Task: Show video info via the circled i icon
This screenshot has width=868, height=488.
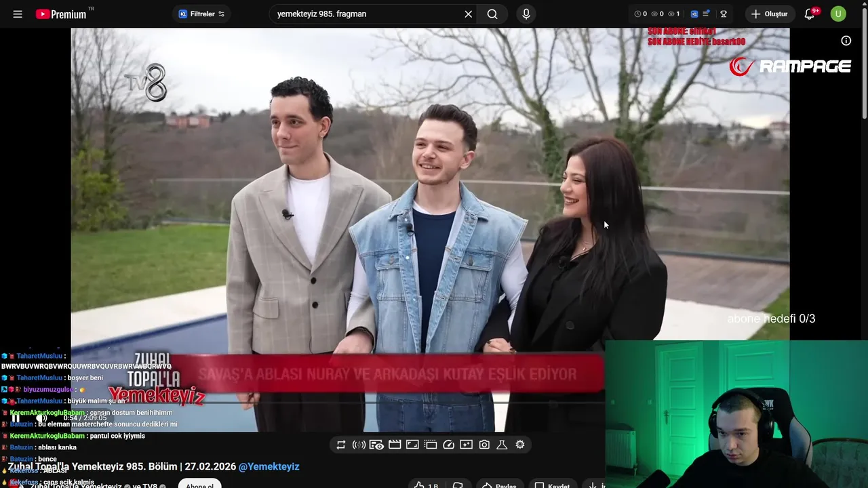Action: 846,41
